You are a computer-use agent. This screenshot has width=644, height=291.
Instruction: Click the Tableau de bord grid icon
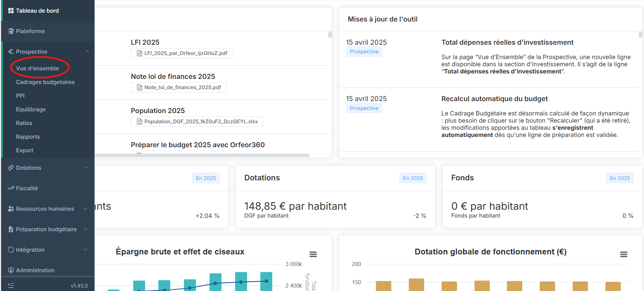click(x=11, y=11)
